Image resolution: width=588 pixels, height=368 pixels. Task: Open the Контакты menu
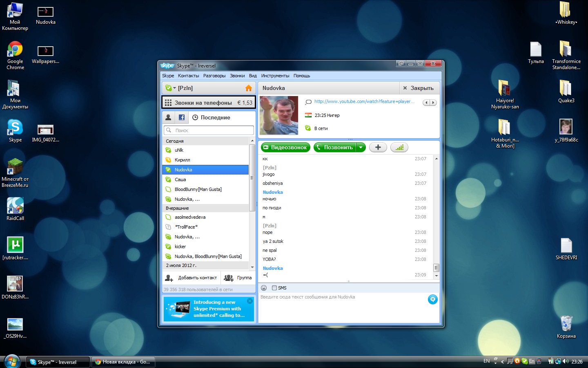189,76
